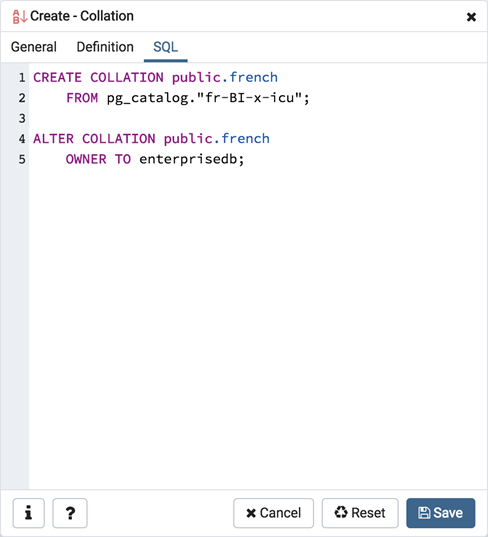
Task: Open the question mark help button
Action: click(70, 513)
